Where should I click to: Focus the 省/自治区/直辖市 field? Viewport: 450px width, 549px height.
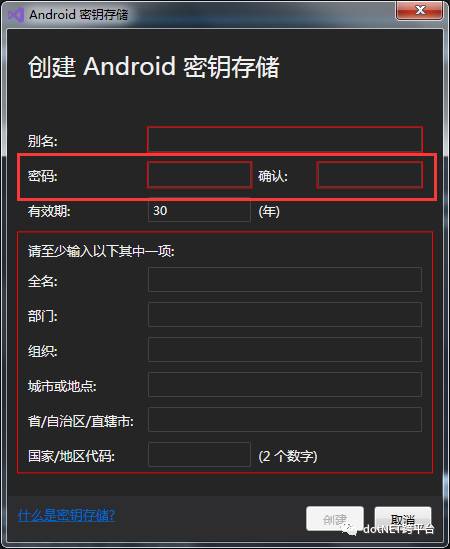tap(285, 419)
